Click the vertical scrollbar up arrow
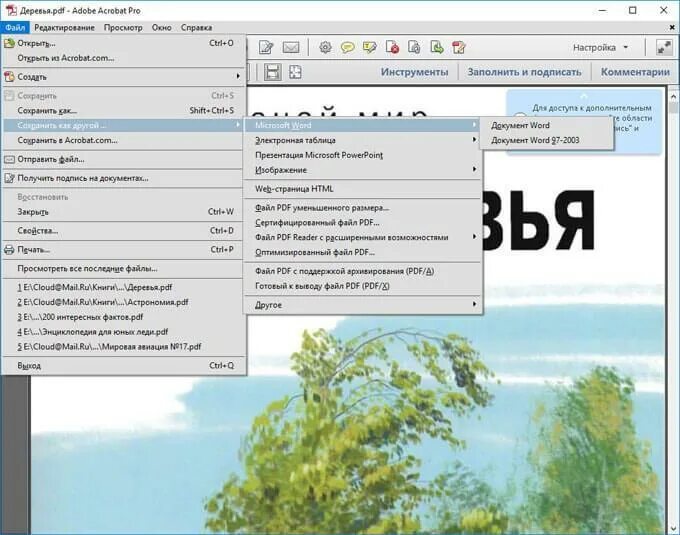 click(673, 96)
